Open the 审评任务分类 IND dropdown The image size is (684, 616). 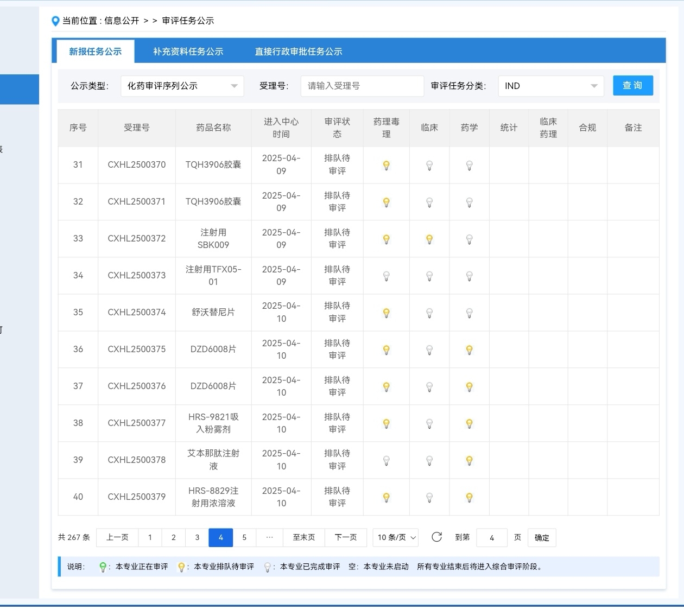[x=551, y=86]
